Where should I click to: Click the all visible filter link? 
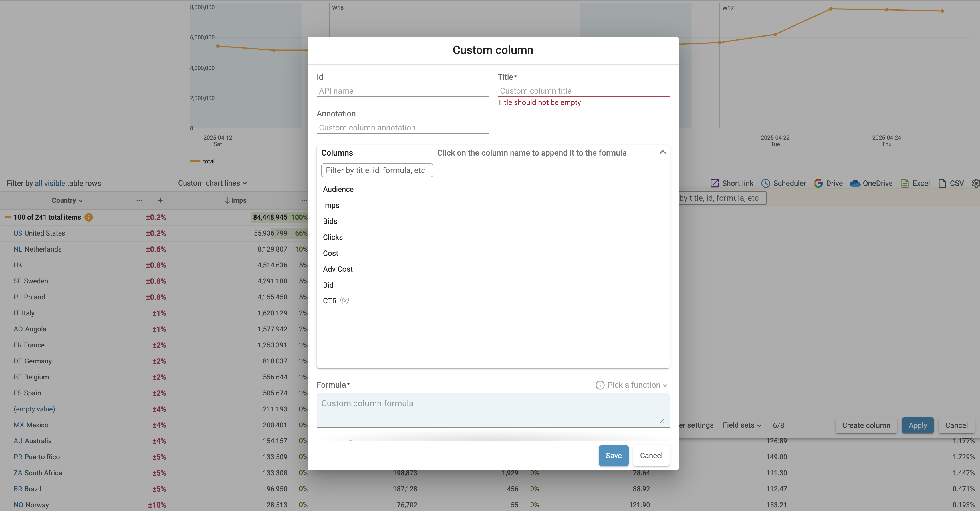tap(50, 183)
